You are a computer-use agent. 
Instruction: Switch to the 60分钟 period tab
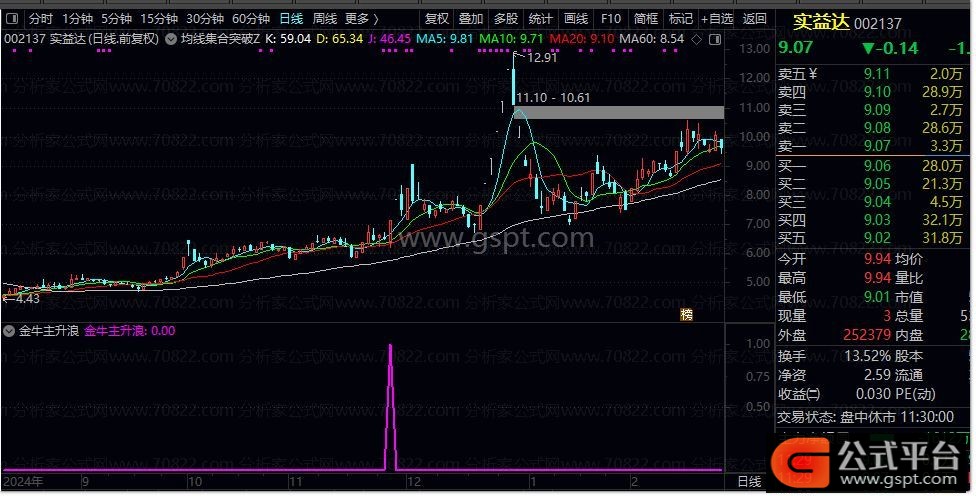[250, 18]
